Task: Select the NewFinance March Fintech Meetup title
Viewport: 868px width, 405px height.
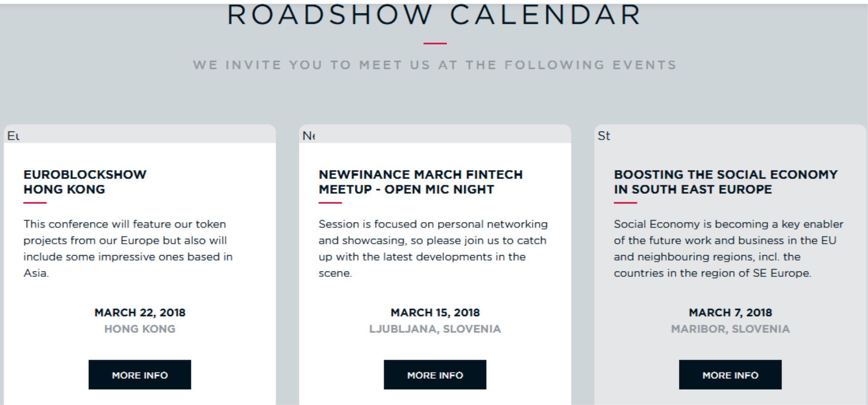Action: click(420, 182)
